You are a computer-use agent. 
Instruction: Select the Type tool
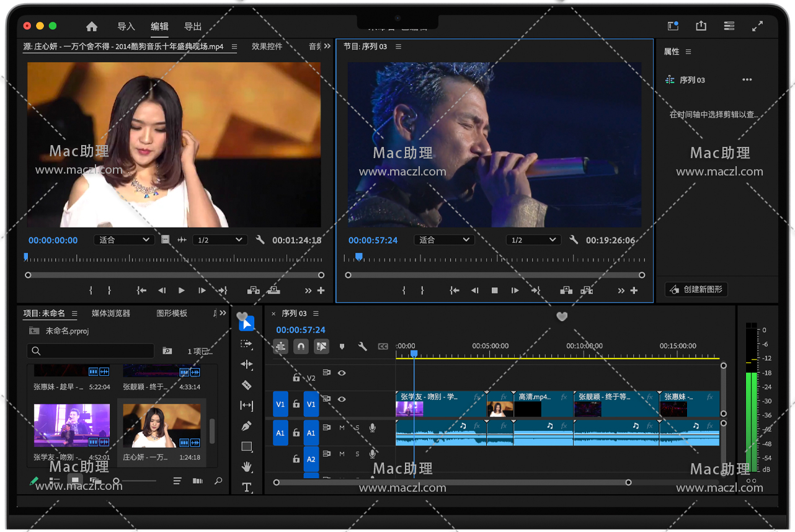click(x=246, y=487)
